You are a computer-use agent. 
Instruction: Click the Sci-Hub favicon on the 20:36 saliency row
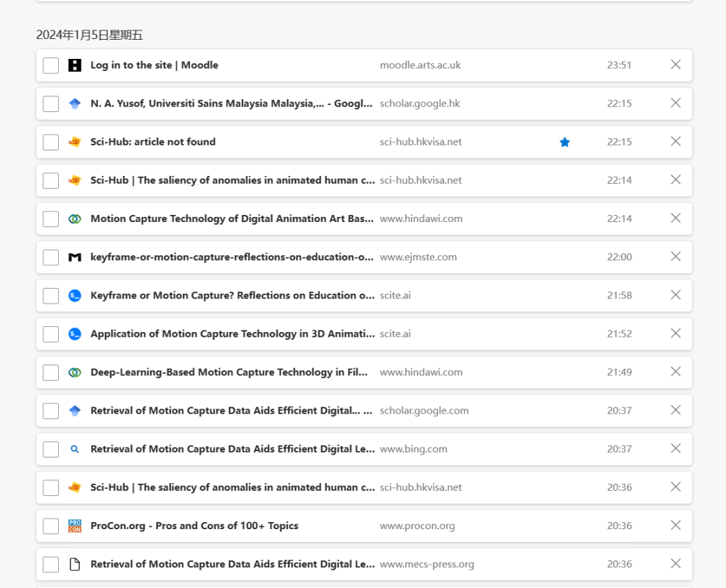click(x=74, y=487)
